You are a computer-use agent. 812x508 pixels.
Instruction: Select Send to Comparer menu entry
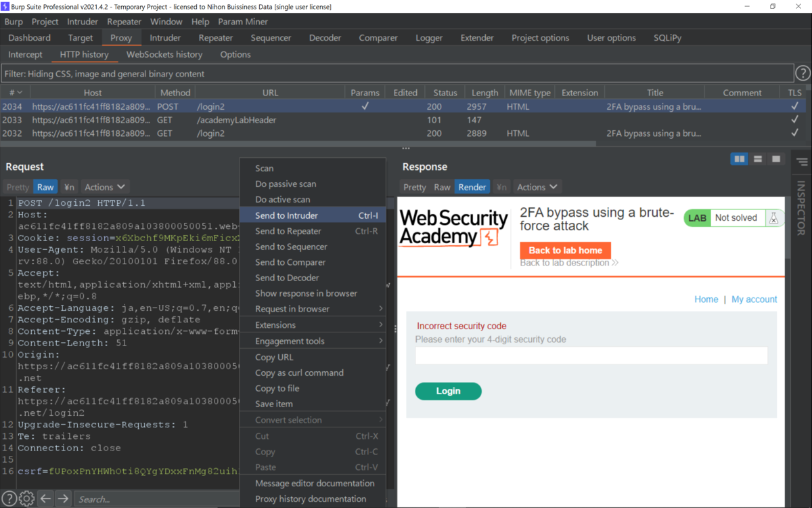[313, 262]
